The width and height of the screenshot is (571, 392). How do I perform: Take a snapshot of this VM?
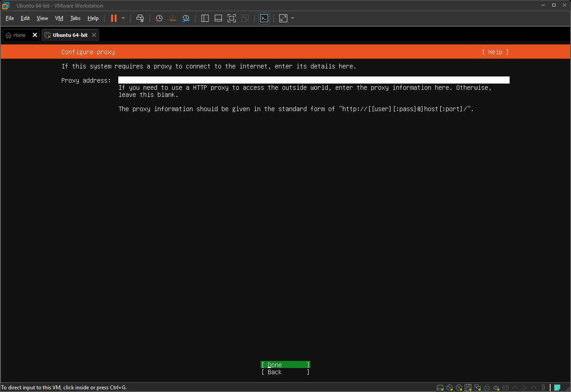click(x=159, y=18)
